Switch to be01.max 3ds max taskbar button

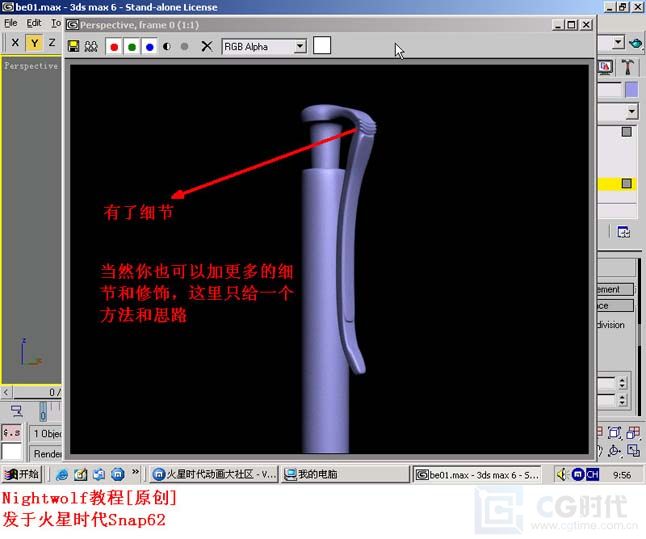tap(476, 475)
